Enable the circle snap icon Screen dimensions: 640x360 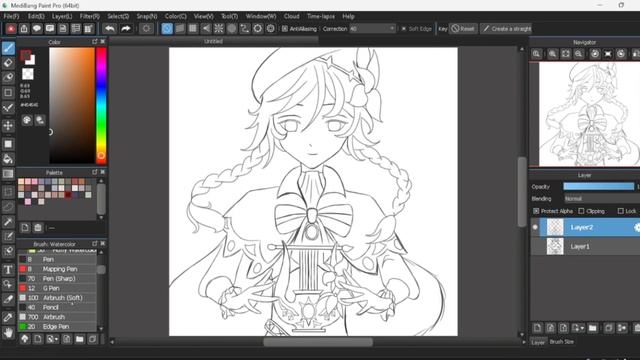232,29
